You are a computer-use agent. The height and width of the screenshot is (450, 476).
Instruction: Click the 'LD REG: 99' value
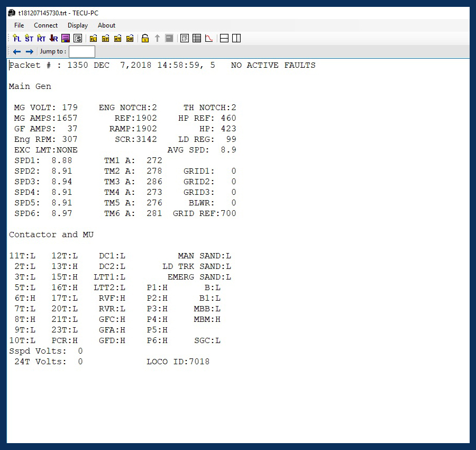(x=207, y=139)
